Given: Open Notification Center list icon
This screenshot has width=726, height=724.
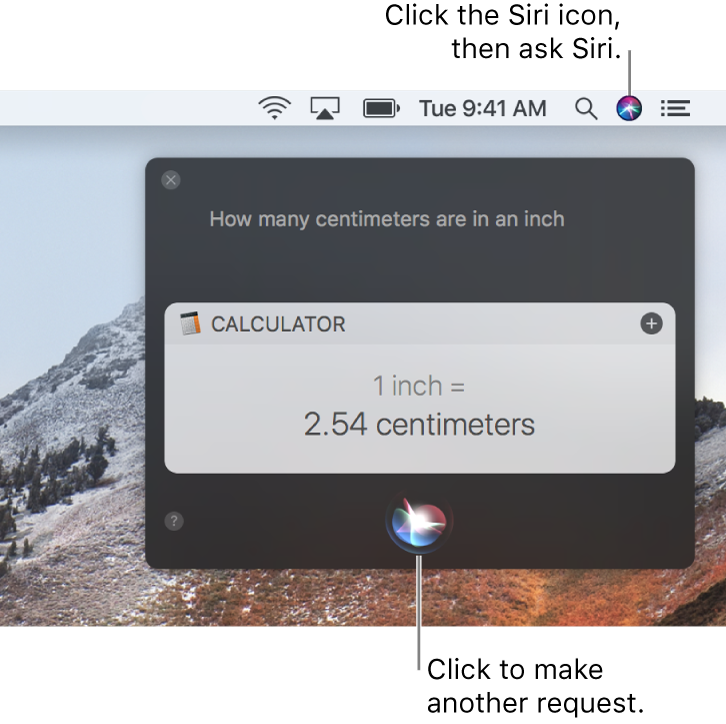Looking at the screenshot, I should (675, 108).
